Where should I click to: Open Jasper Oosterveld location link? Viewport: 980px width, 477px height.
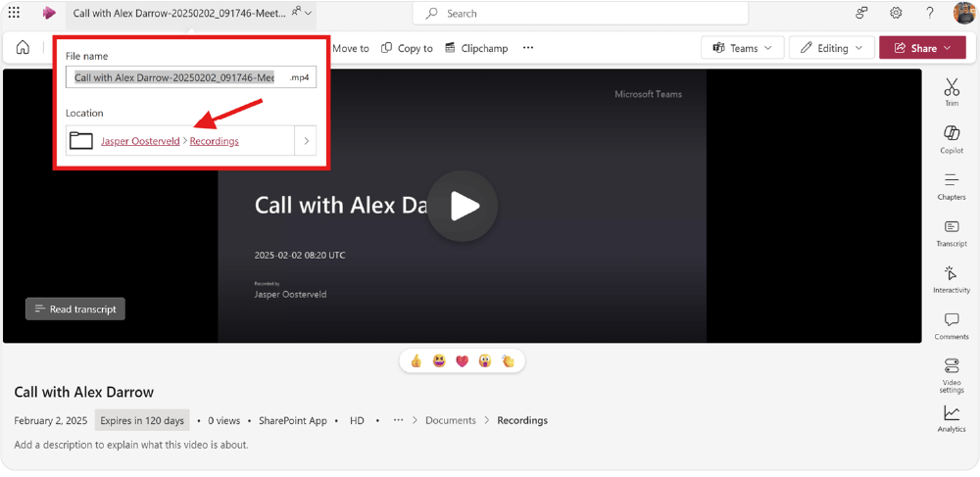[x=140, y=141]
